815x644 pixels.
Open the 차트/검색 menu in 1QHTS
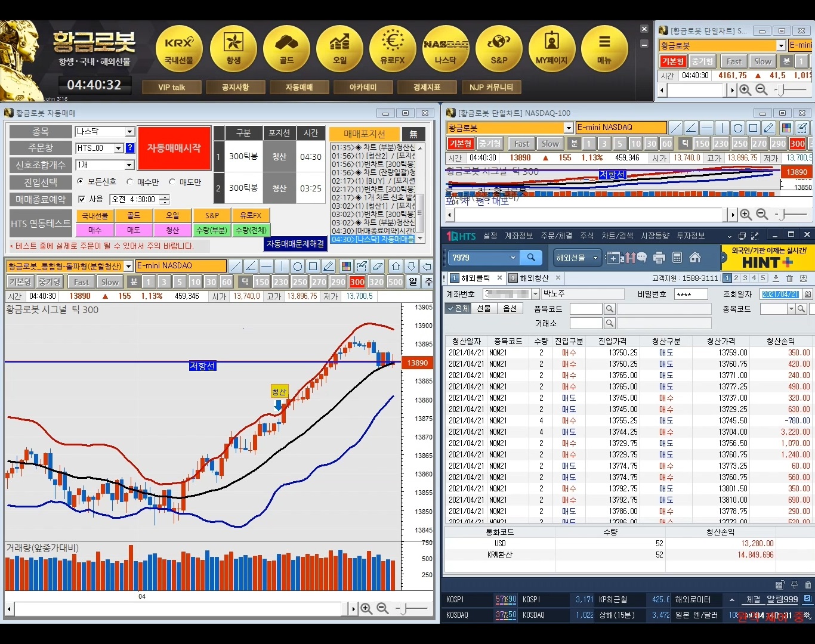tap(617, 236)
